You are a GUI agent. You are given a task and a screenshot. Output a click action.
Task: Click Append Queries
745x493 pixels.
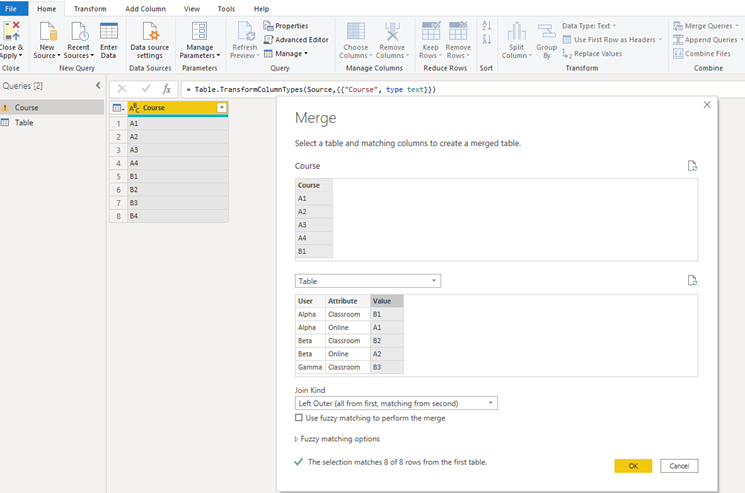pyautogui.click(x=707, y=39)
